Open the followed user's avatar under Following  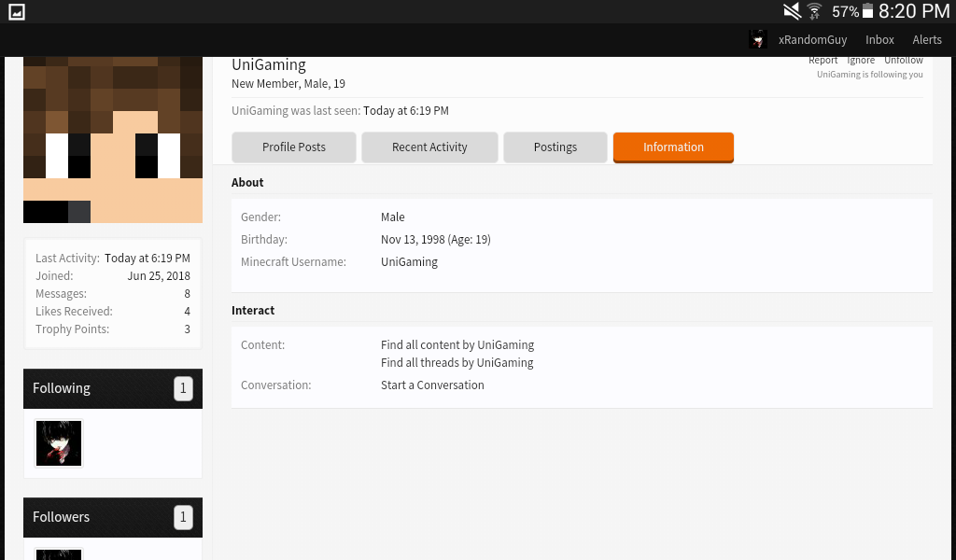[59, 443]
